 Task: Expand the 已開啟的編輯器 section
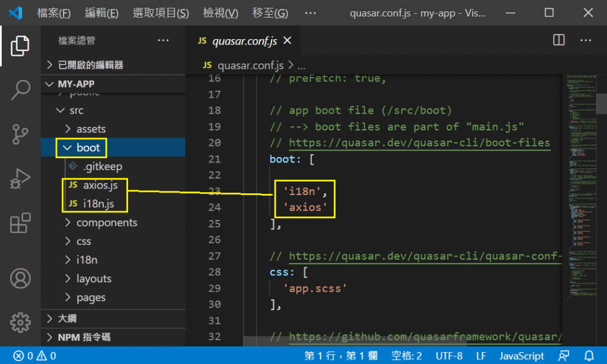pyautogui.click(x=113, y=65)
